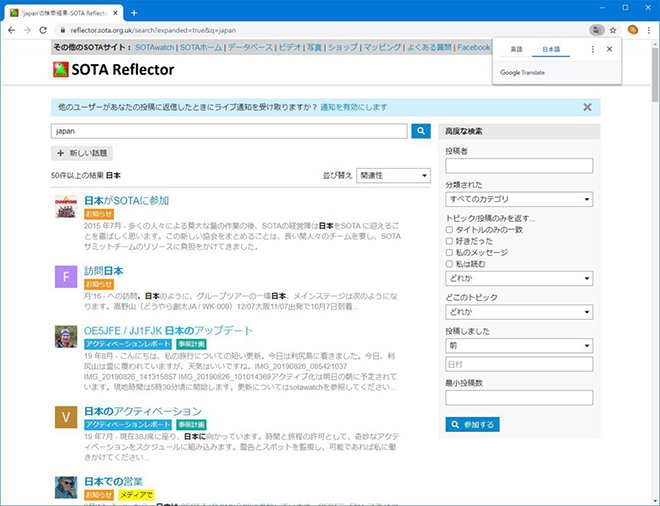Bookmark this page with star icon
The height and width of the screenshot is (506, 660).
(x=613, y=30)
